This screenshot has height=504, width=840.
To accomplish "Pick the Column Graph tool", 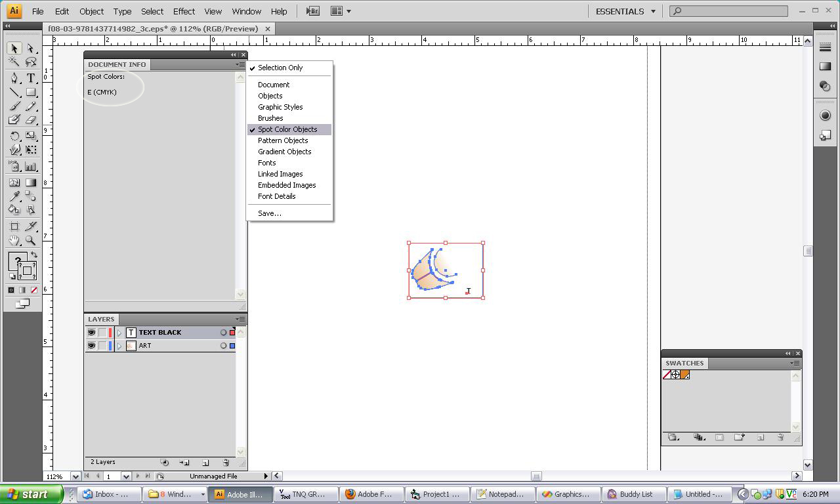I will coord(31,167).
